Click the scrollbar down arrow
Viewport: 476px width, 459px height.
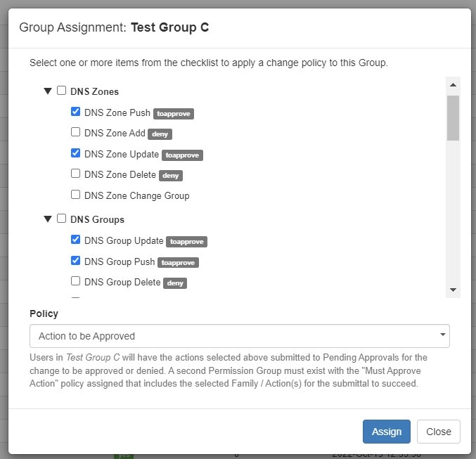tap(453, 290)
